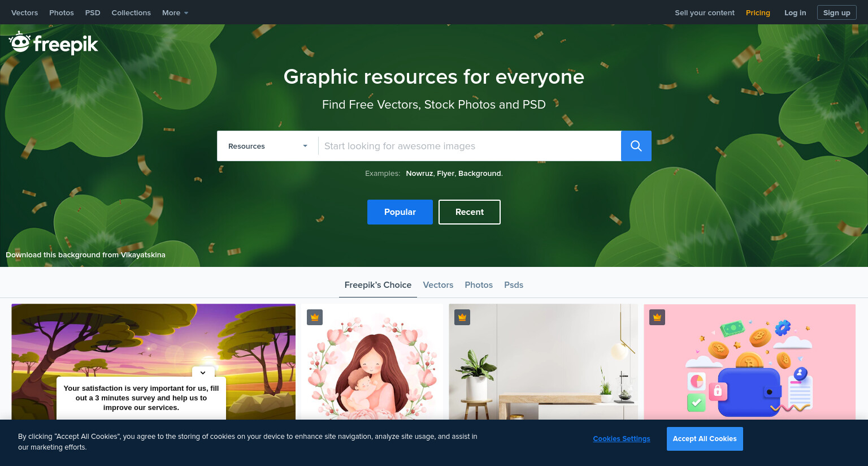Viewport: 868px width, 466px height.
Task: Click Sell your content link
Action: 705,12
